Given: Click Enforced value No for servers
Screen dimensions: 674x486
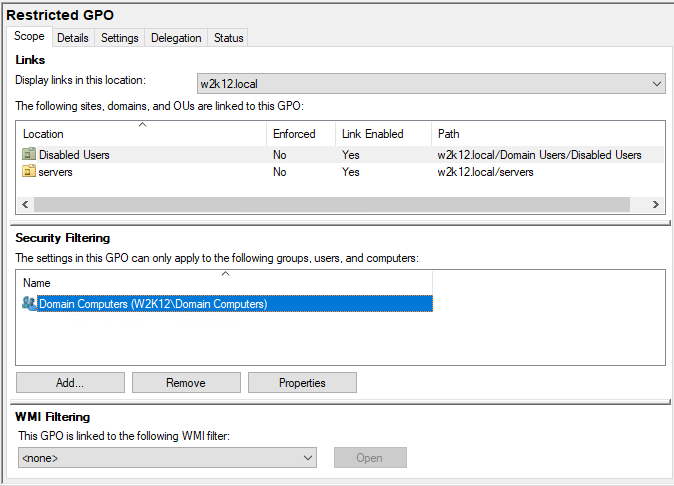Looking at the screenshot, I should pos(280,172).
